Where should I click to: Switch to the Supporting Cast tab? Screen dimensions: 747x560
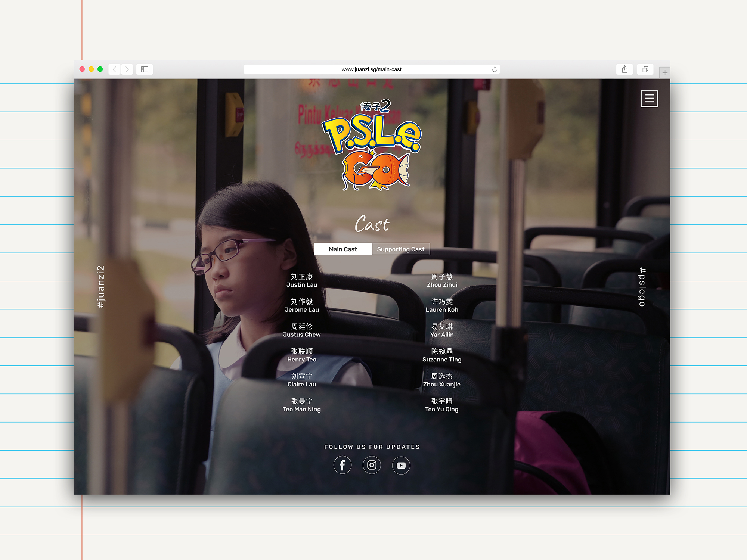(x=401, y=249)
